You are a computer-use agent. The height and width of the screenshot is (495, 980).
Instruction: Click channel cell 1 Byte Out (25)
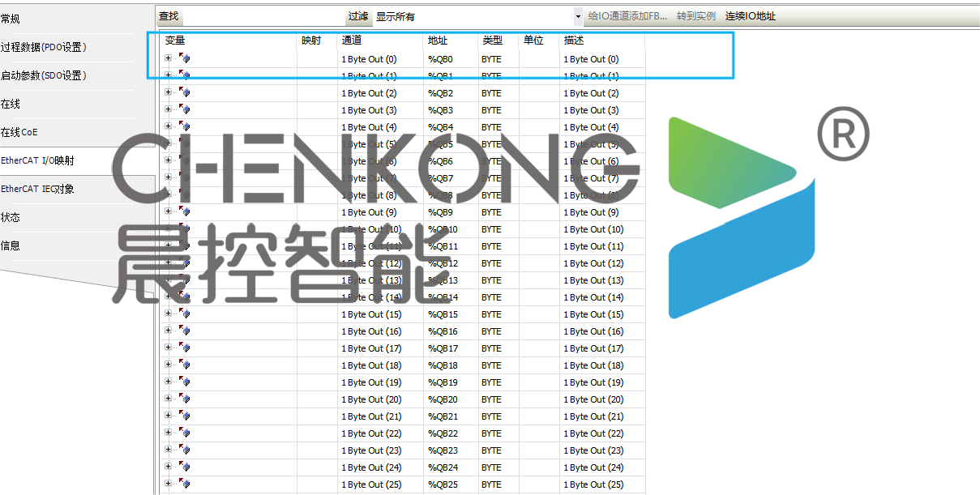(x=380, y=484)
